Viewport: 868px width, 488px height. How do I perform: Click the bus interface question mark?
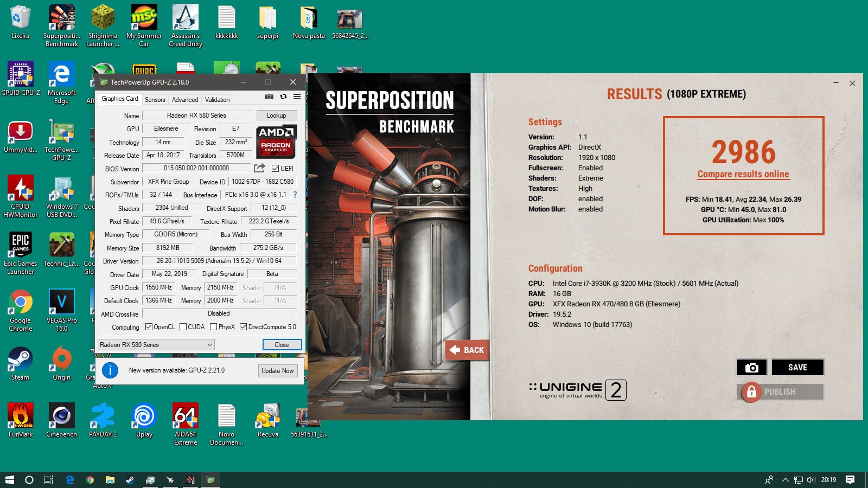(295, 195)
